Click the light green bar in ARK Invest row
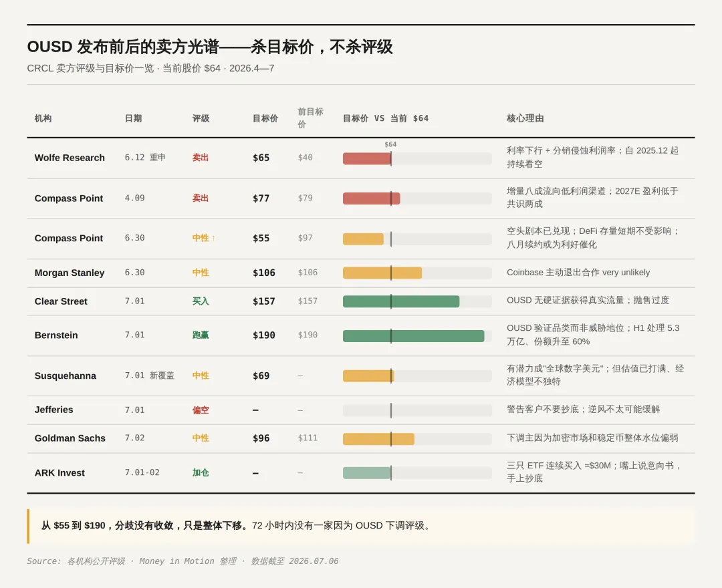 [x=367, y=473]
